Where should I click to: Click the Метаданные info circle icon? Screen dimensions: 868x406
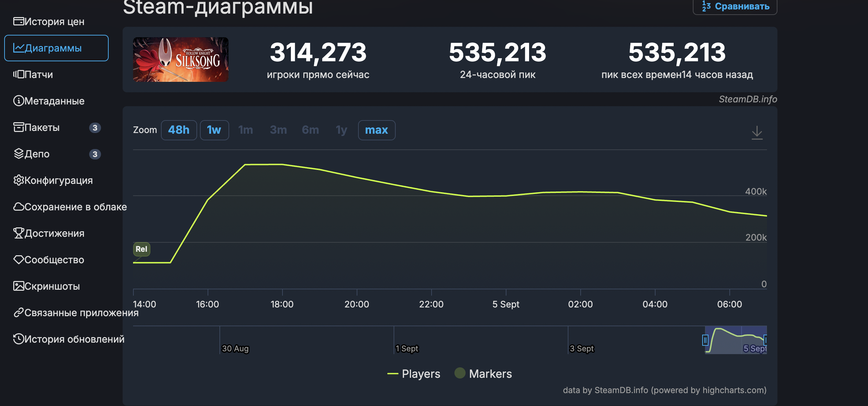click(x=18, y=101)
